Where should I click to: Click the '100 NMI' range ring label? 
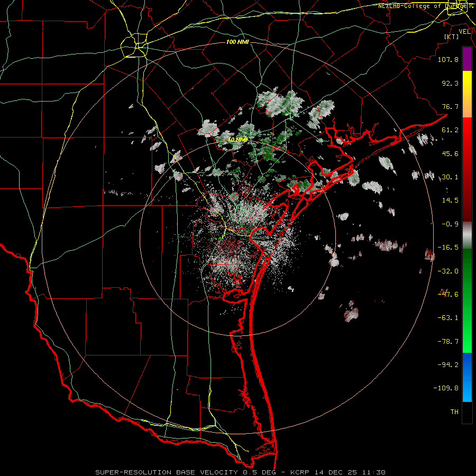(x=237, y=42)
